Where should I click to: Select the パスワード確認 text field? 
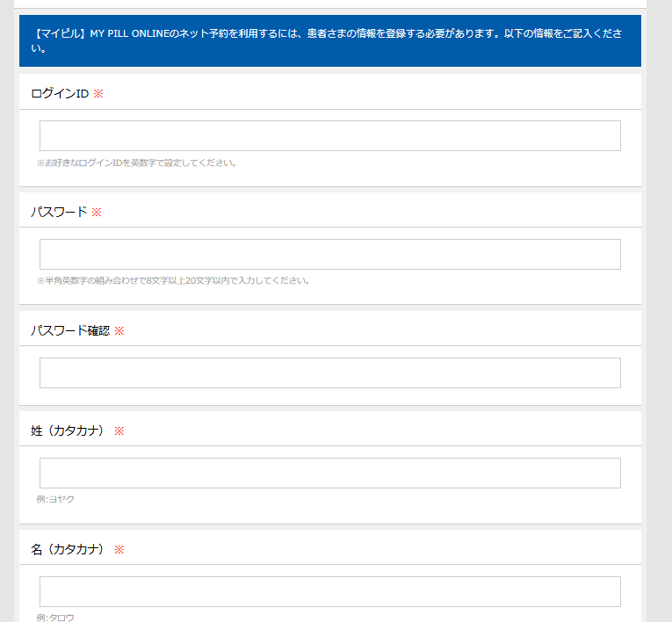tap(329, 372)
